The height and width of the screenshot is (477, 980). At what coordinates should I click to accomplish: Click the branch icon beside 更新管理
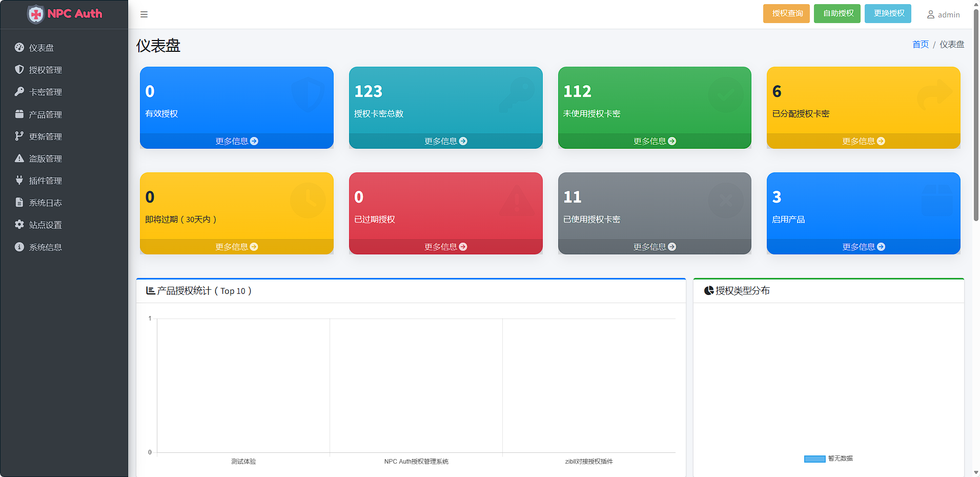[x=19, y=136]
